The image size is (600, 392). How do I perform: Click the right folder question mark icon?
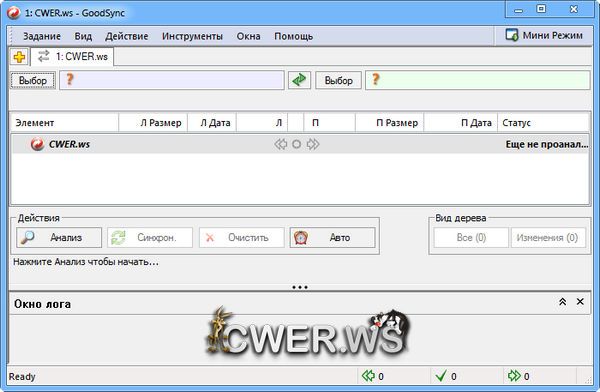375,79
